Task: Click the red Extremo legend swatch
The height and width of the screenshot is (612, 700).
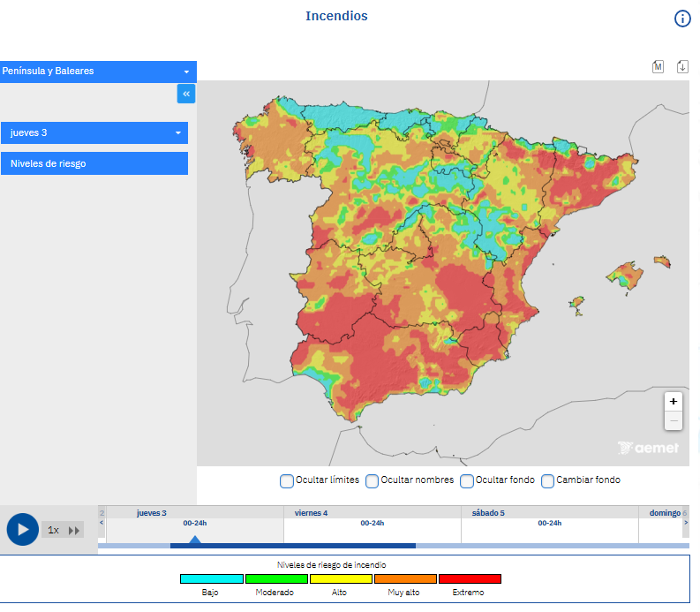Action: click(x=470, y=578)
